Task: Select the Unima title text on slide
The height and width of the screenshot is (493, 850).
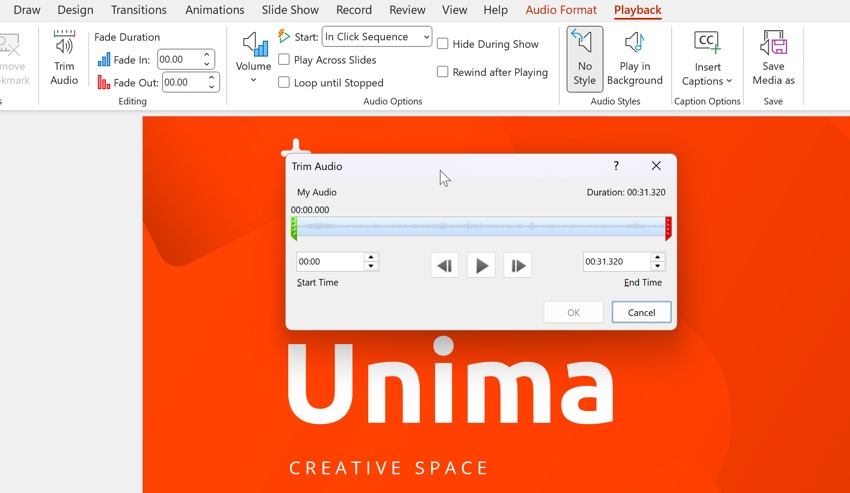Action: (450, 380)
